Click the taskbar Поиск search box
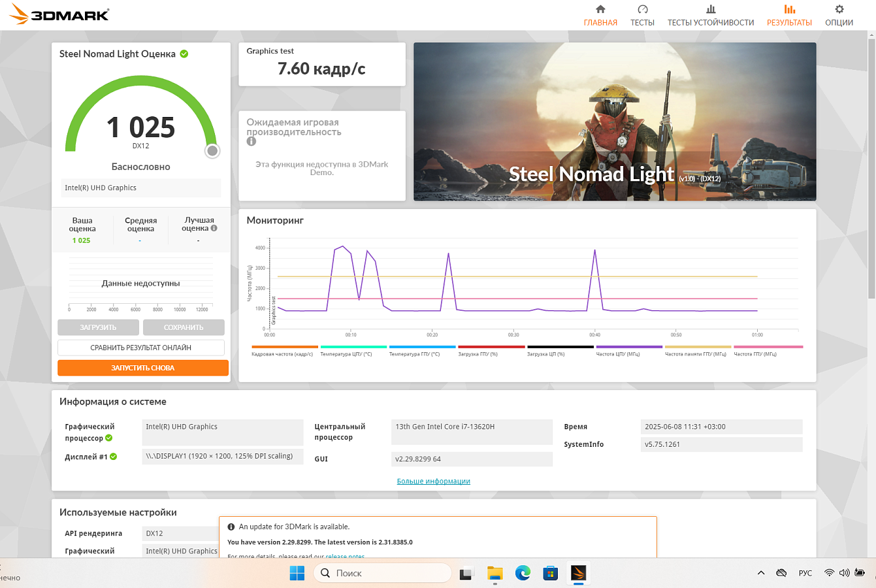 click(x=383, y=573)
